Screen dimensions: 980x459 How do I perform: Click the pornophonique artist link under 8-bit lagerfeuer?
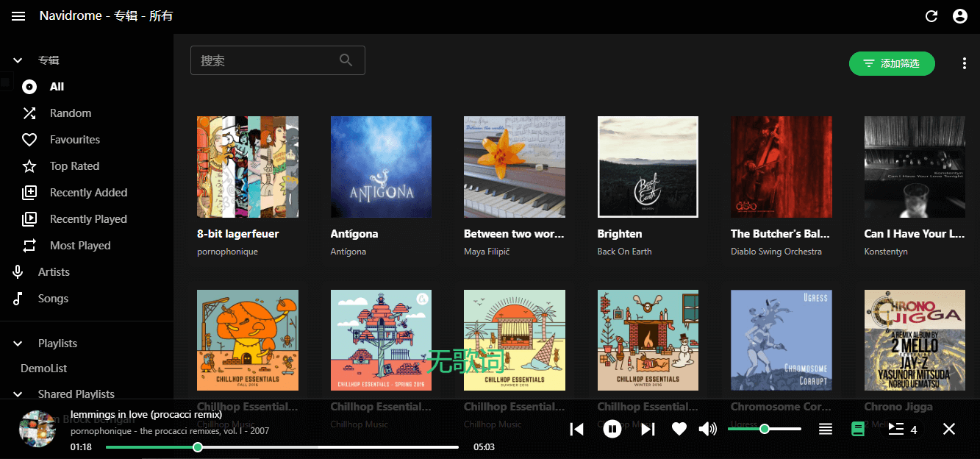click(227, 252)
